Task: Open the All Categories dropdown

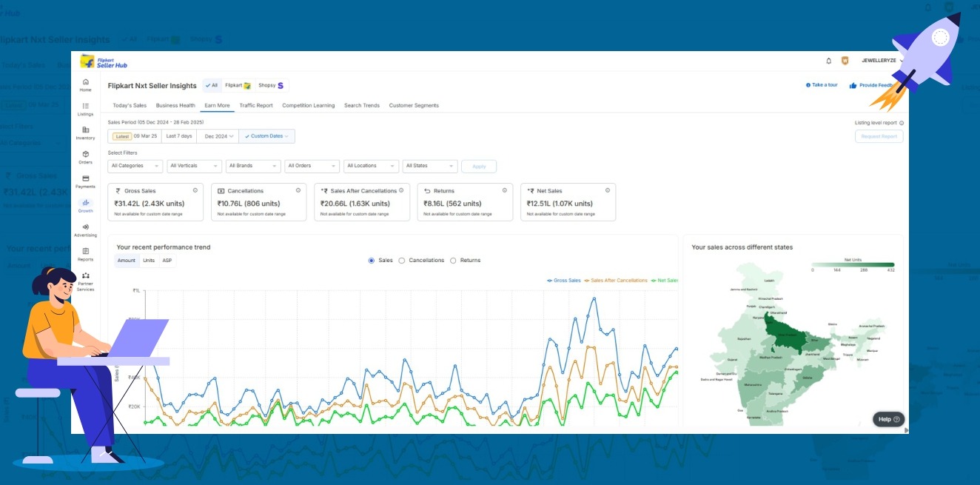Action: 135,166
